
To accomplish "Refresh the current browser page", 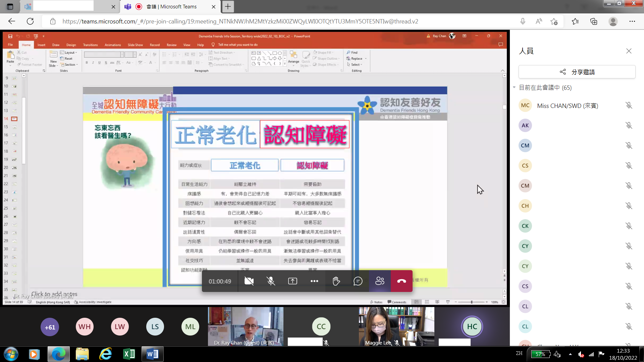I will tap(30, 21).
